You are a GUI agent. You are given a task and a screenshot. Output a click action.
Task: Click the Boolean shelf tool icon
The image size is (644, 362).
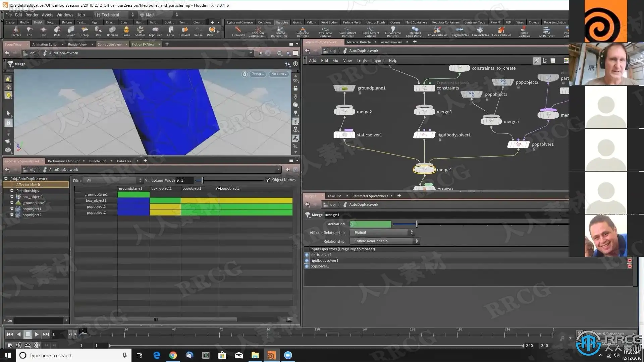coord(112,30)
